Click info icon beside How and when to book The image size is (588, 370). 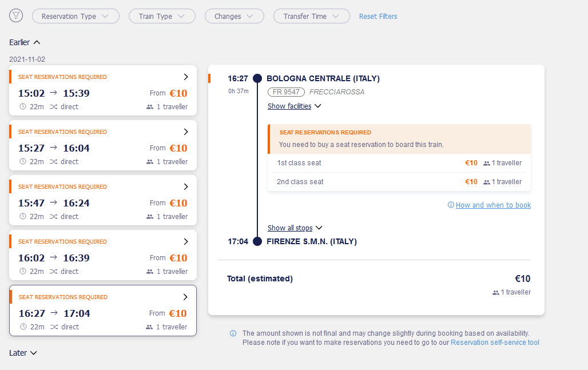pos(451,205)
